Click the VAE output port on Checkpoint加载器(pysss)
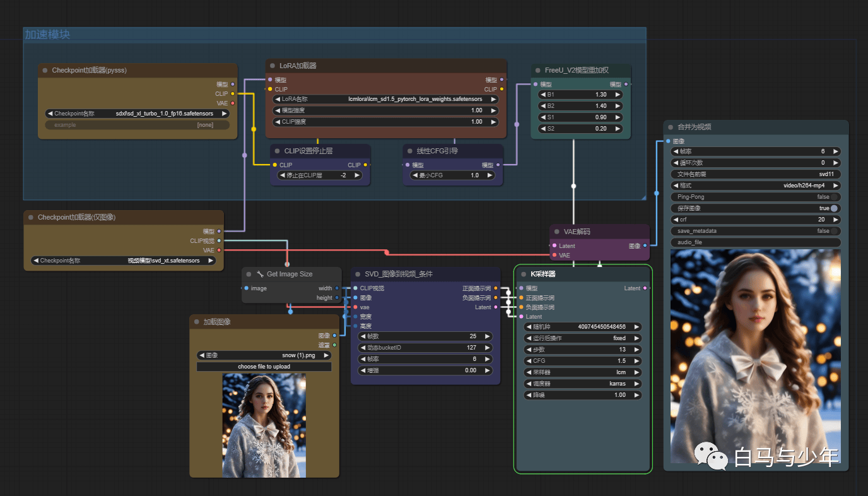 pos(233,103)
